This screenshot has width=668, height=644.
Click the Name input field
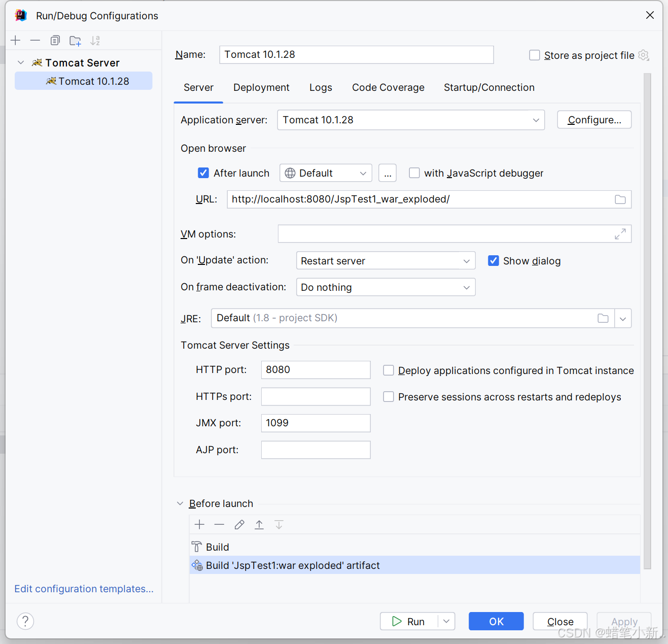pos(357,55)
